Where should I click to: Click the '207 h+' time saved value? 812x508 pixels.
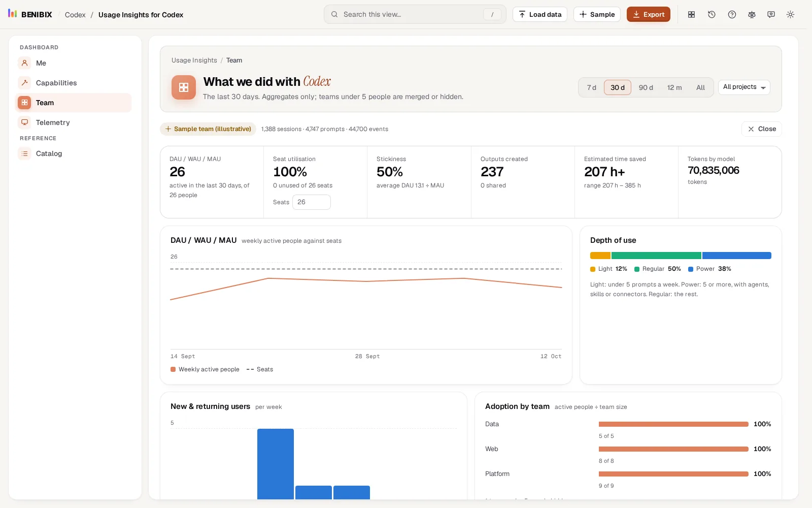click(604, 172)
